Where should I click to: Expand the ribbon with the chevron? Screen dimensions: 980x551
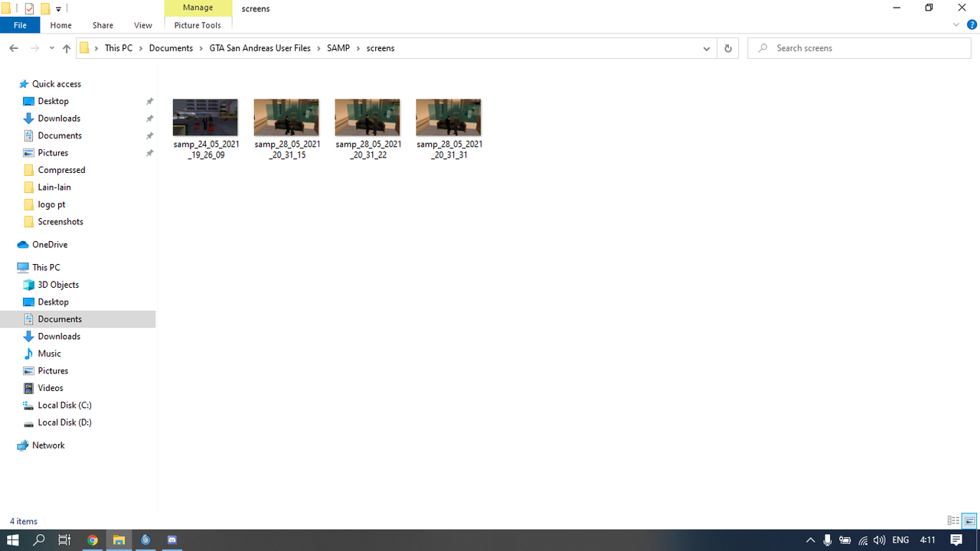[956, 25]
